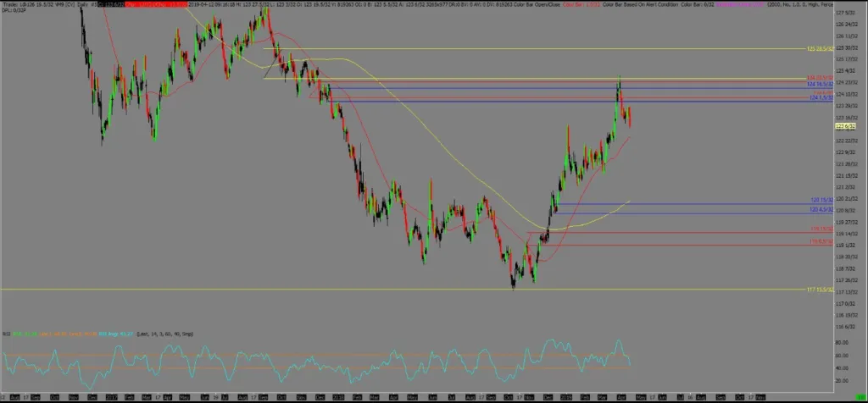Click the 118 7/32 price axis value

click(845, 268)
